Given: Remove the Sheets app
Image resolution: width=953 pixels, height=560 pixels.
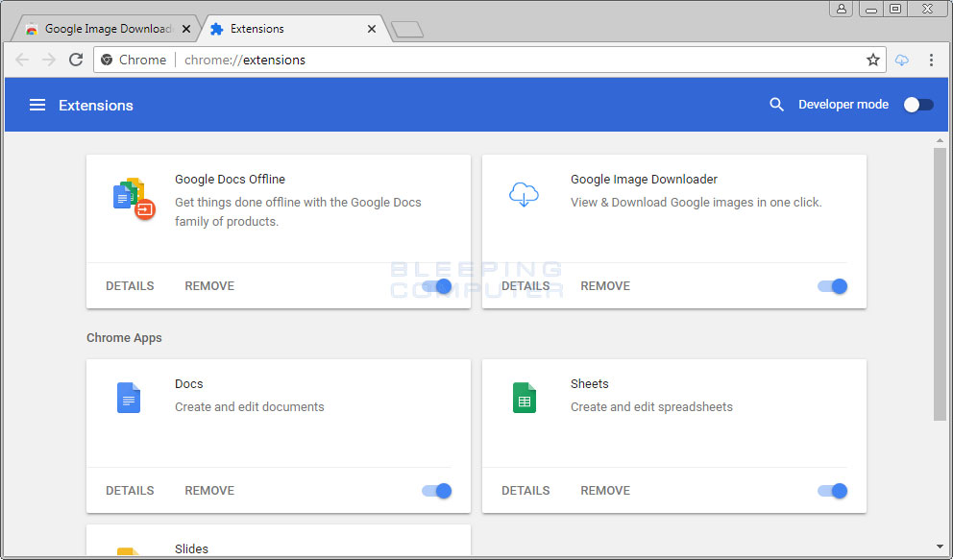Looking at the screenshot, I should [604, 491].
